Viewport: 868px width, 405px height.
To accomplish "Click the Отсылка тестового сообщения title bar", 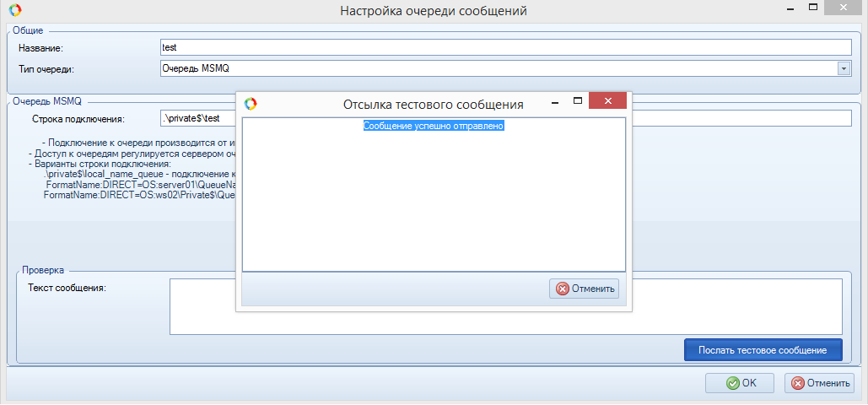I will click(x=433, y=105).
